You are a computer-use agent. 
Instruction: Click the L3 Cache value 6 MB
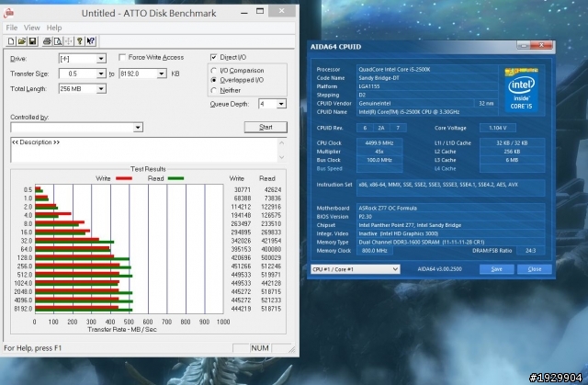pos(512,160)
